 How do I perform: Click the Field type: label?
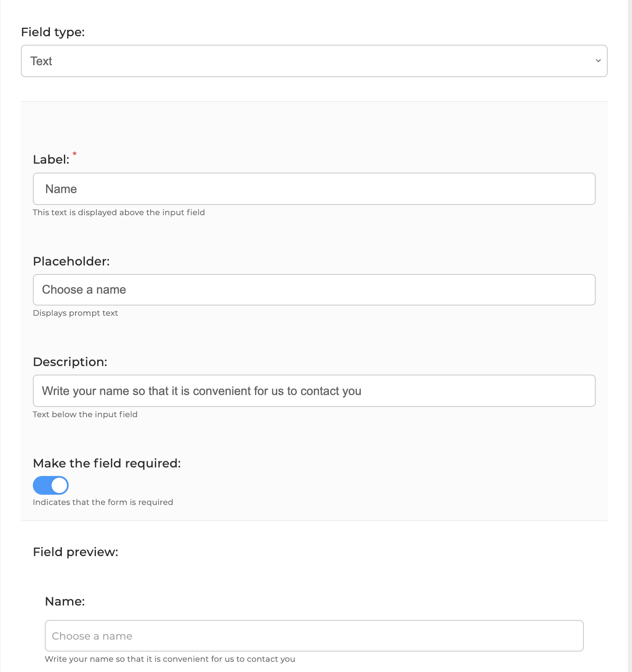(x=53, y=32)
